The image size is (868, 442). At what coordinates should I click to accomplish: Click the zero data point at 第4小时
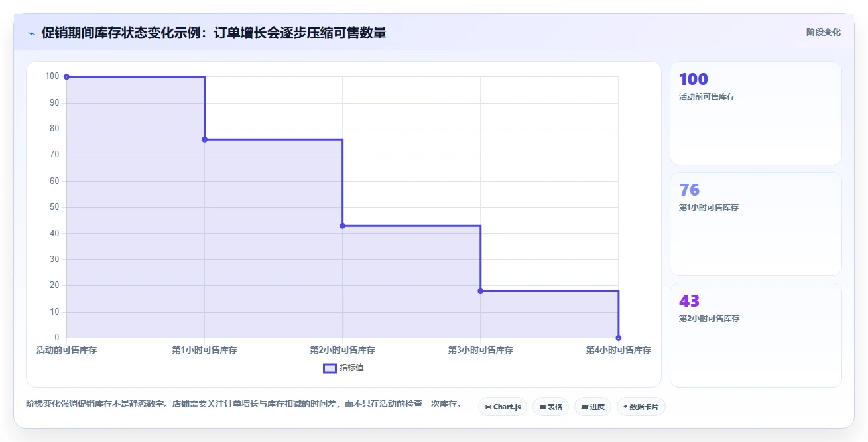[x=618, y=338]
